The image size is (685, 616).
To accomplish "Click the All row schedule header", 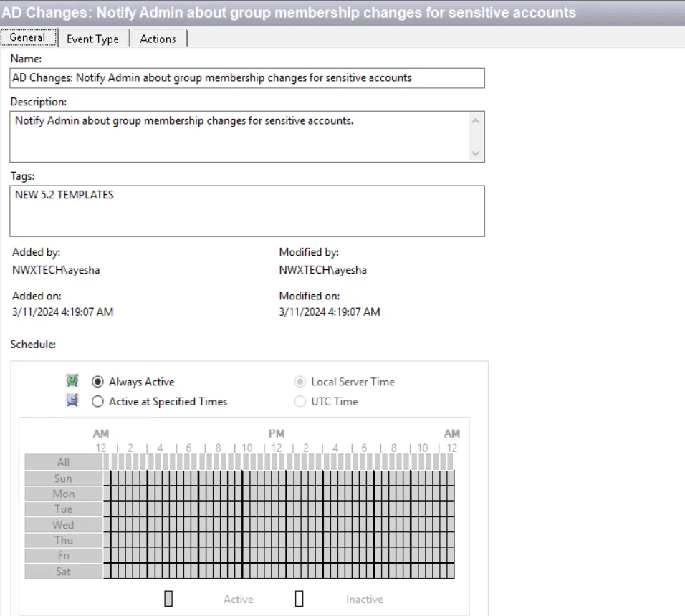I will coord(63,462).
